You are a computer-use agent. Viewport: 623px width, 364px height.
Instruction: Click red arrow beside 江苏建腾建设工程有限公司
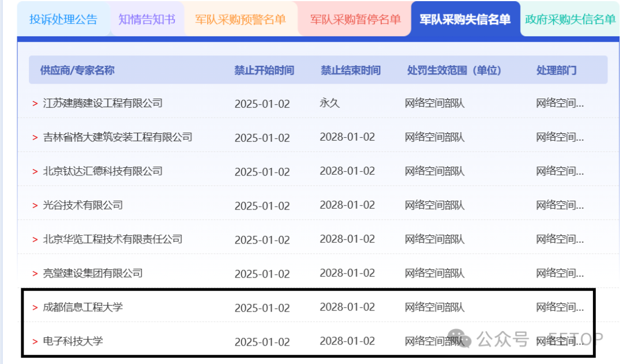[35, 104]
